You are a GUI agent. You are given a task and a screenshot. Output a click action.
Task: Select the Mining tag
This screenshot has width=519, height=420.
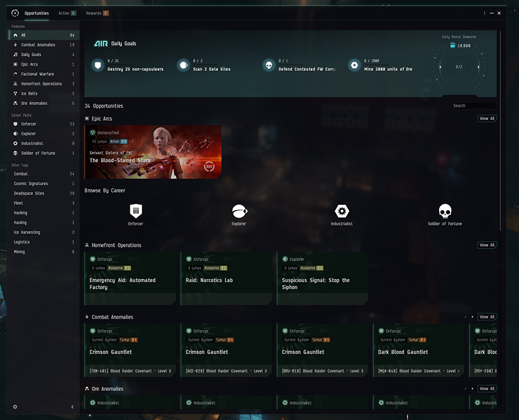point(44,252)
